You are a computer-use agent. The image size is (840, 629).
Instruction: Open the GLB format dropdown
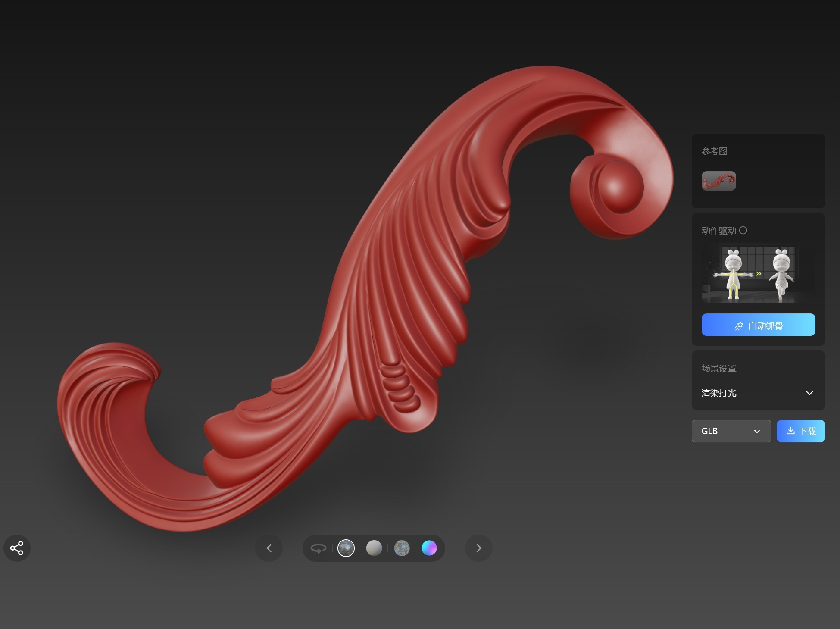point(731,431)
